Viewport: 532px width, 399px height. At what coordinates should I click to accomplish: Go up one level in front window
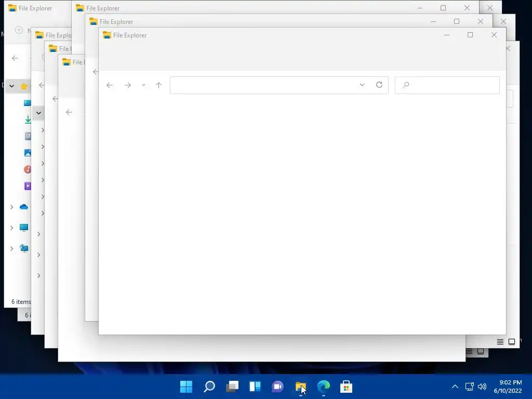pos(158,85)
